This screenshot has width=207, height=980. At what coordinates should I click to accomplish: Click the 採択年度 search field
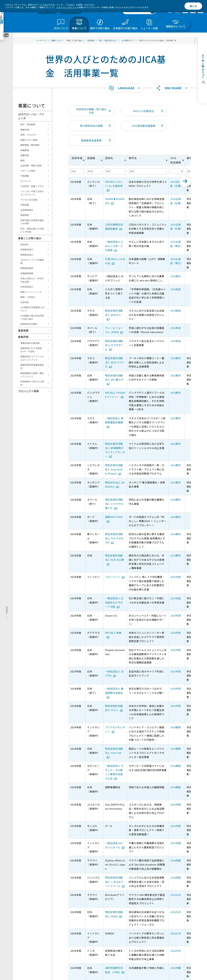(77, 171)
